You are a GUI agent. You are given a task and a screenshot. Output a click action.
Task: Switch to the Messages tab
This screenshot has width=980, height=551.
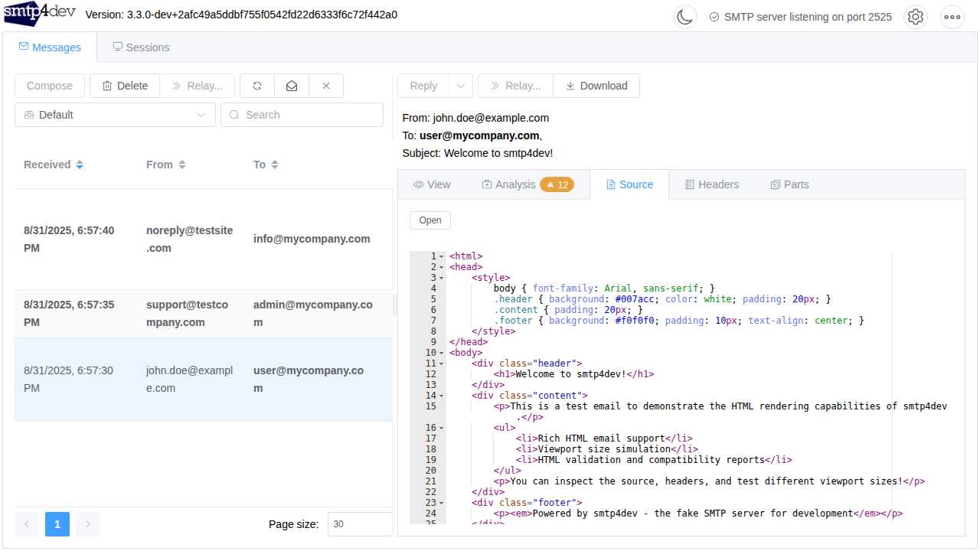click(50, 47)
